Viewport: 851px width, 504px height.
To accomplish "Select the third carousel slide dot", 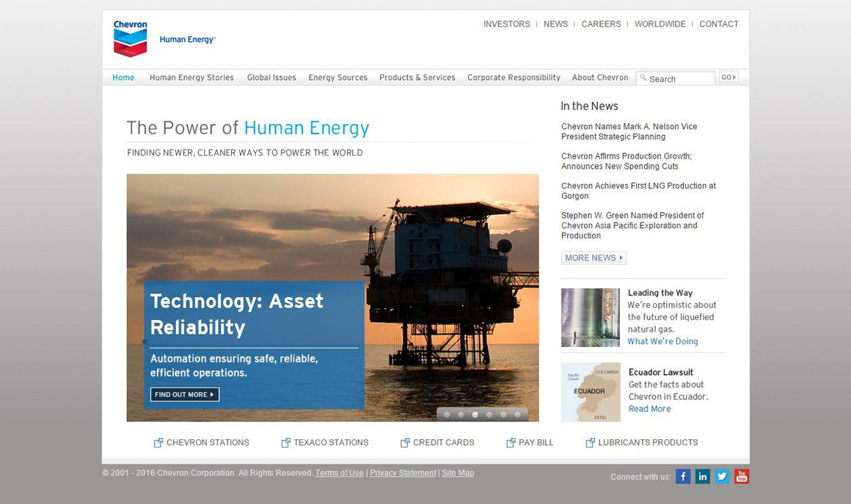I will pos(475,415).
